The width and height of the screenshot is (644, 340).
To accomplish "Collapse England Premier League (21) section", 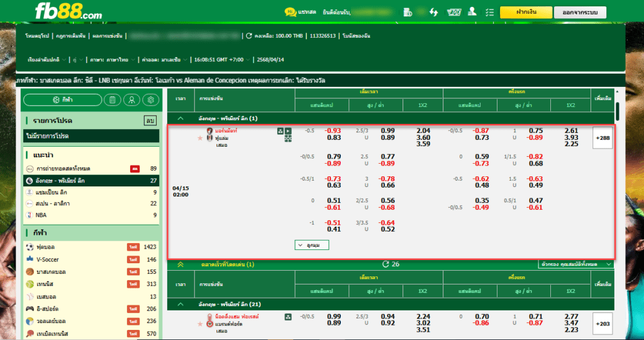I will pos(180,305).
